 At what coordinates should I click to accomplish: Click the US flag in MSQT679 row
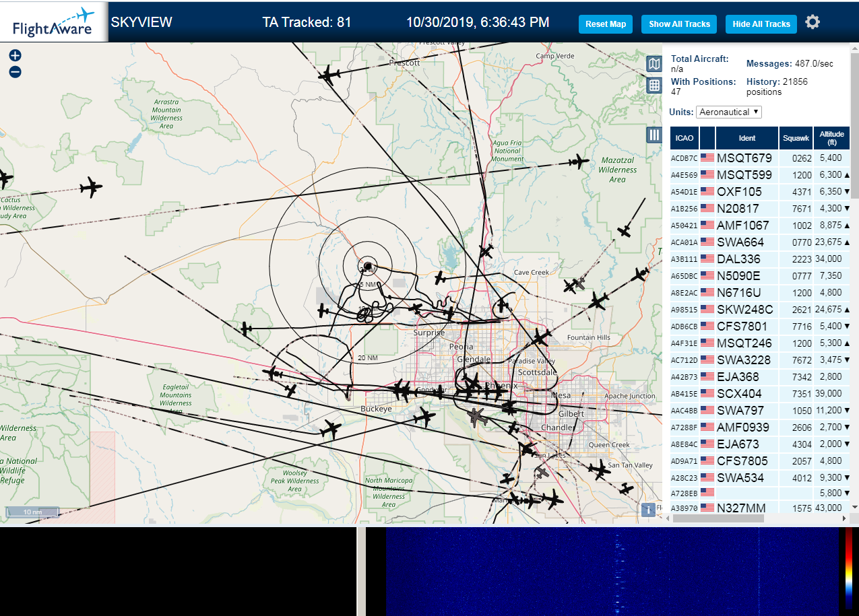coord(707,158)
